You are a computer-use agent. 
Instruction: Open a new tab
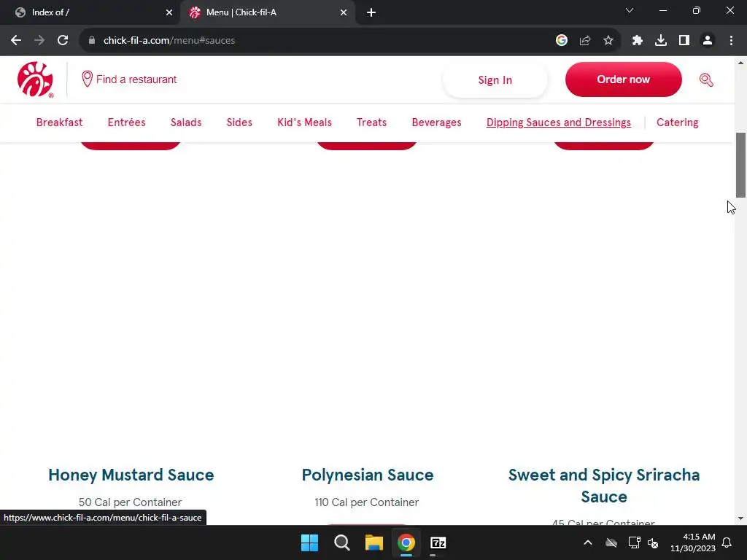371,12
